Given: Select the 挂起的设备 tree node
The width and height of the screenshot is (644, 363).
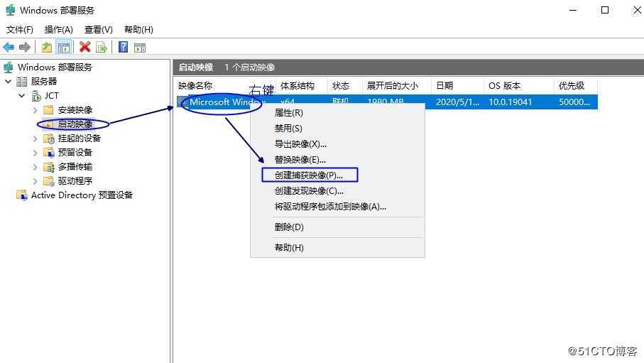Looking at the screenshot, I should 80,138.
